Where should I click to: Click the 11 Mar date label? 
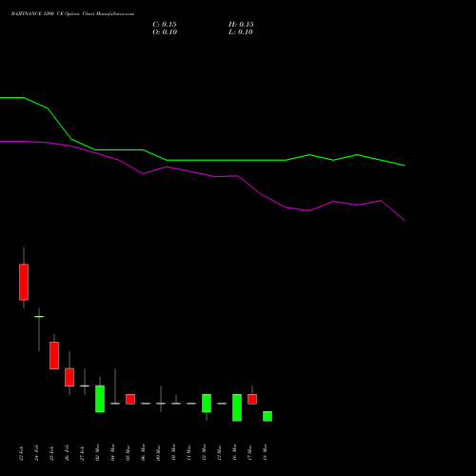pos(188,452)
